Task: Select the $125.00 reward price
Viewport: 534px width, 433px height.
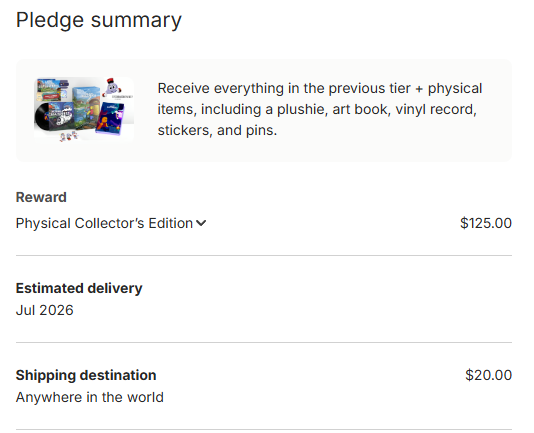Action: (x=486, y=223)
